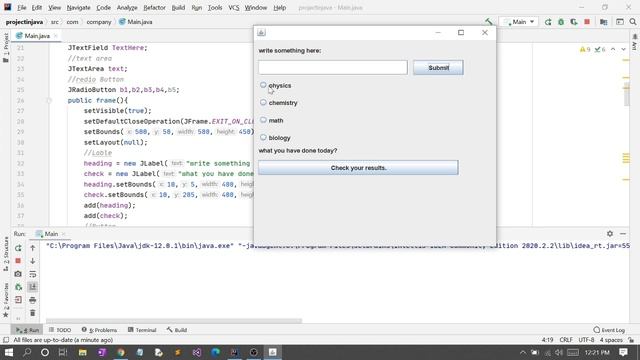Click the UTF-8 encoding indicator

coord(587,340)
